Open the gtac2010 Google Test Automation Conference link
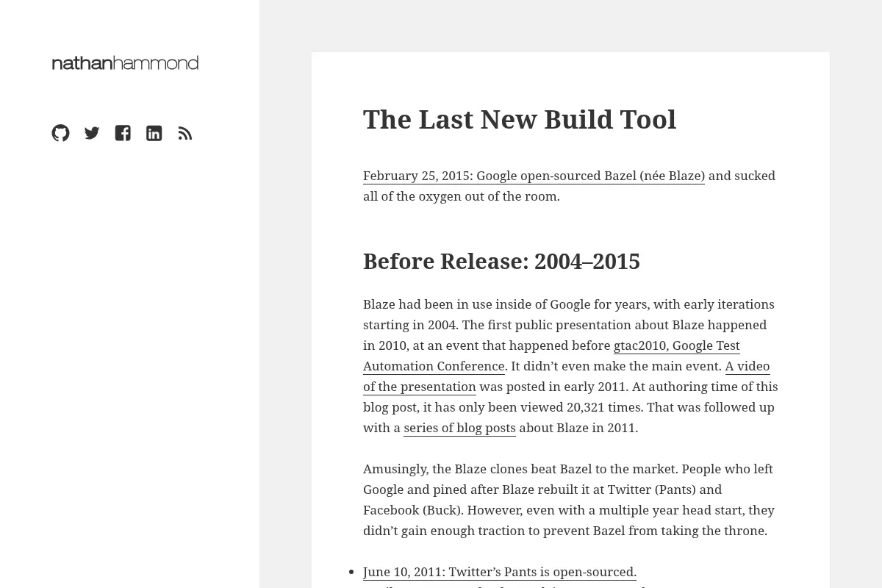This screenshot has width=882, height=588. (551, 356)
